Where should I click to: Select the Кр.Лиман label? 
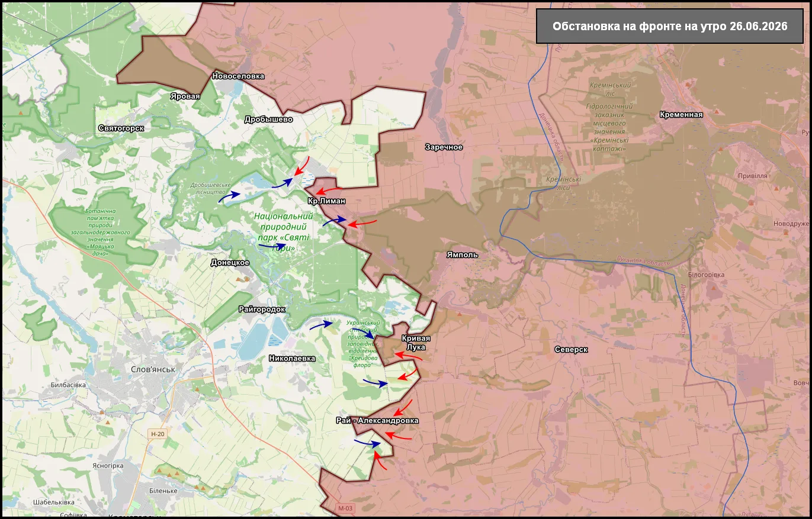[x=326, y=201]
